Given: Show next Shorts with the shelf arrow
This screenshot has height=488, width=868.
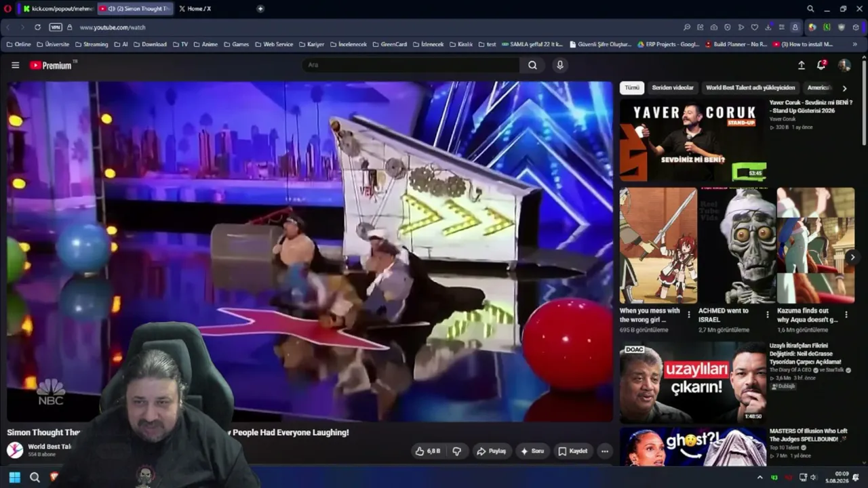Looking at the screenshot, I should pyautogui.click(x=852, y=257).
